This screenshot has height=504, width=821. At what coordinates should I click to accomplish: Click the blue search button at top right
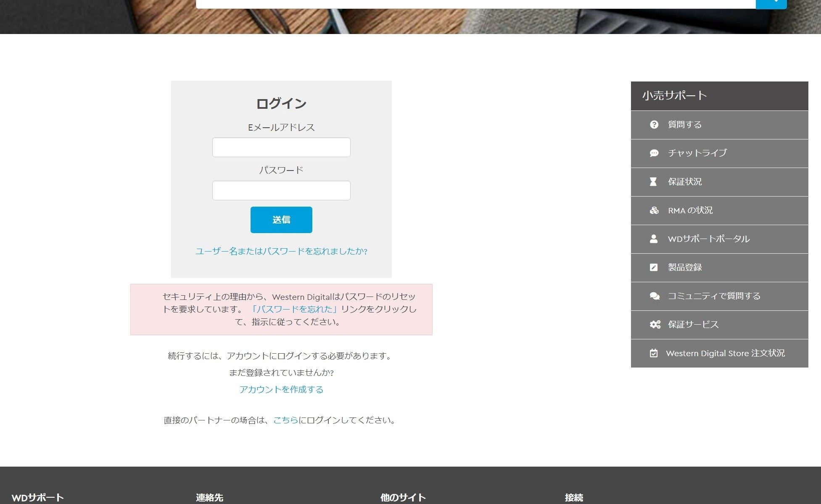point(771,3)
